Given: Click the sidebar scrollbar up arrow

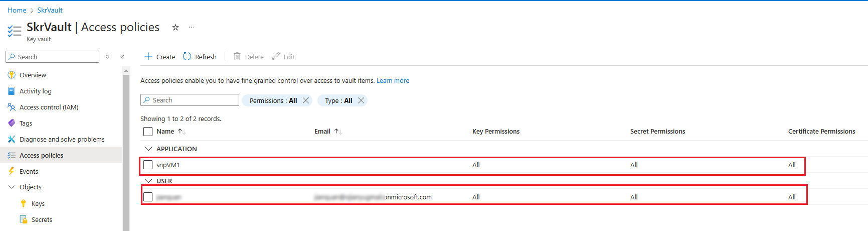Looking at the screenshot, I should (x=126, y=71).
